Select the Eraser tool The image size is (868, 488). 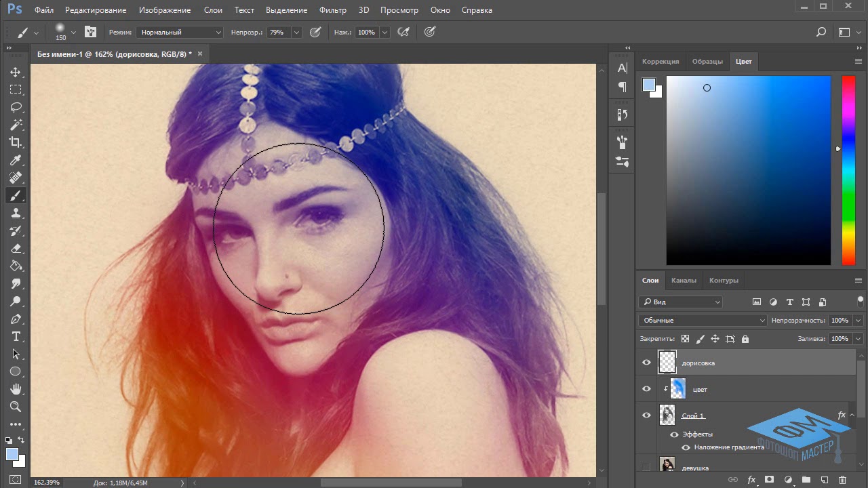16,248
